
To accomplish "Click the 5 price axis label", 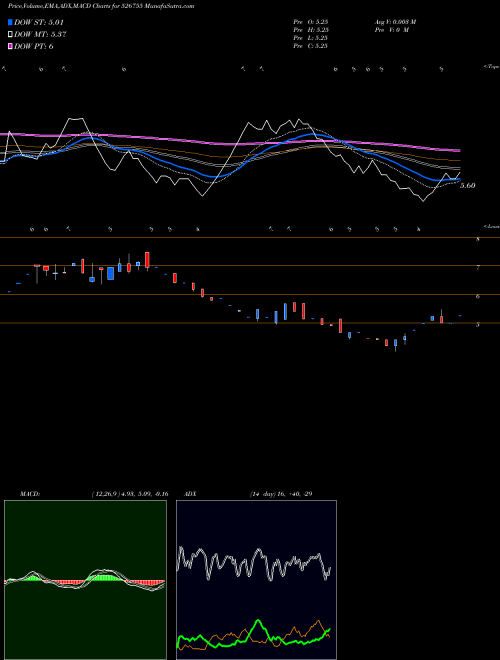I will click(478, 325).
